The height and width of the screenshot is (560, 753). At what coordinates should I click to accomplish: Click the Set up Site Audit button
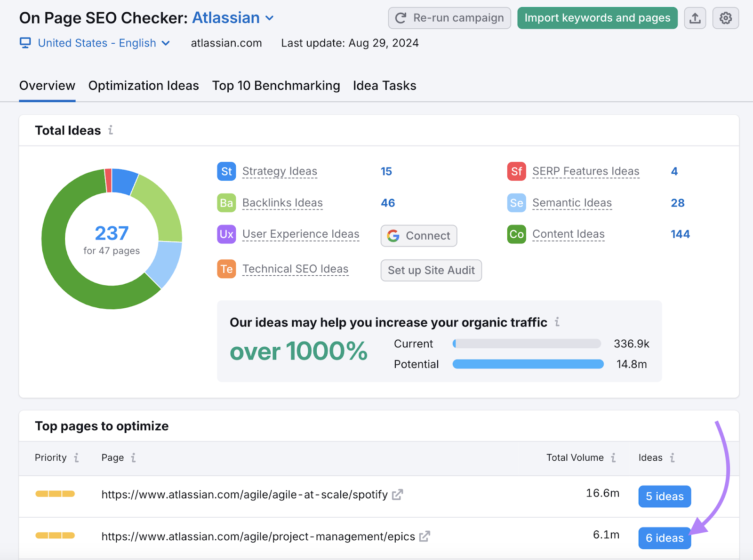click(x=431, y=271)
